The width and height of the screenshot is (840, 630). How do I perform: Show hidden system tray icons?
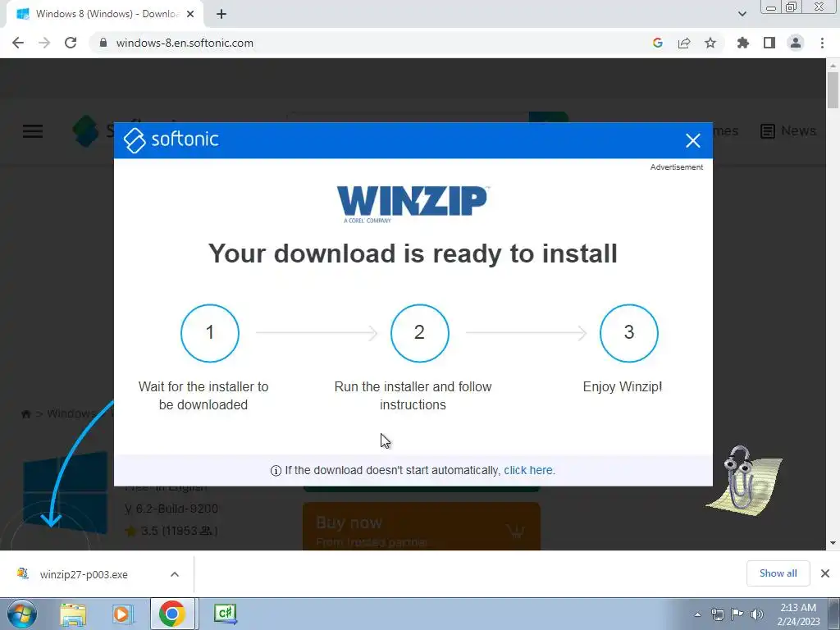coord(697,614)
